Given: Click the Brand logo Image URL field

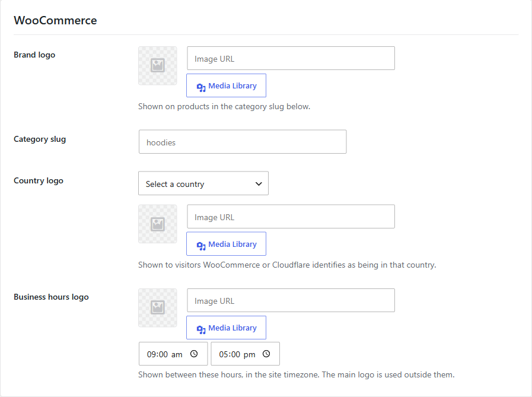Looking at the screenshot, I should tap(291, 58).
